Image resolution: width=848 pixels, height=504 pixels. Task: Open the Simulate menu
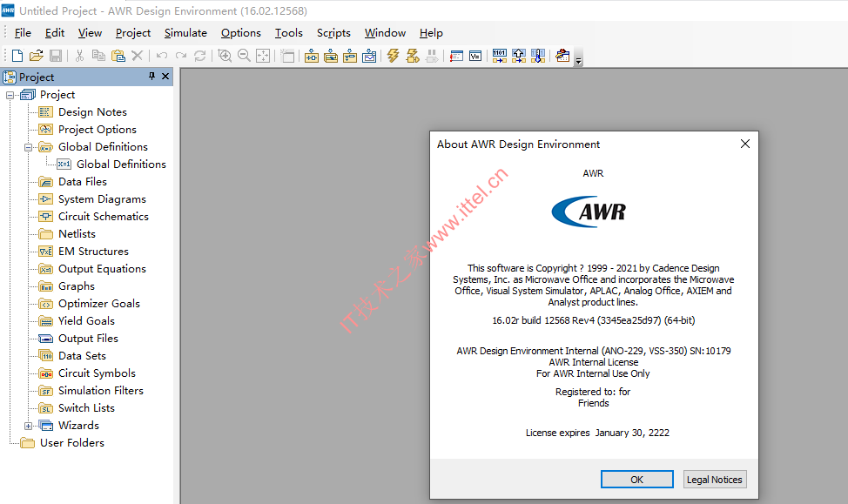click(185, 33)
